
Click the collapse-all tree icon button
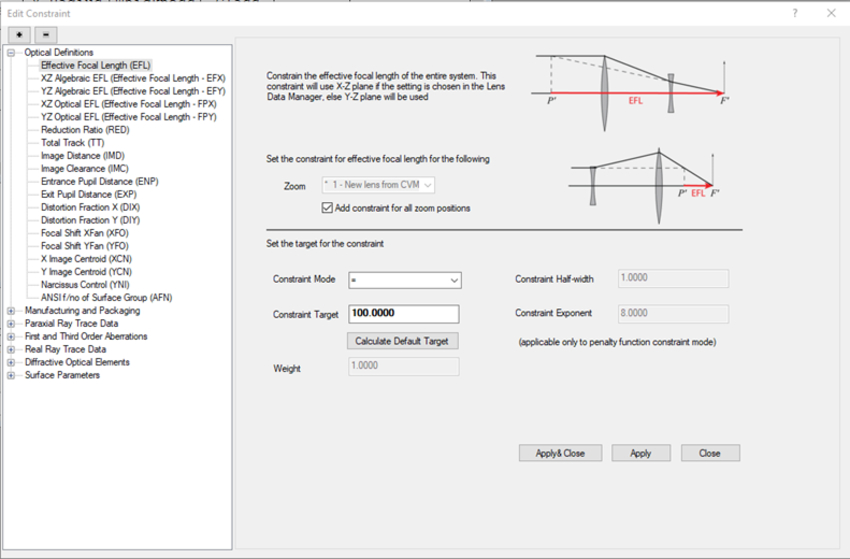tap(45, 35)
